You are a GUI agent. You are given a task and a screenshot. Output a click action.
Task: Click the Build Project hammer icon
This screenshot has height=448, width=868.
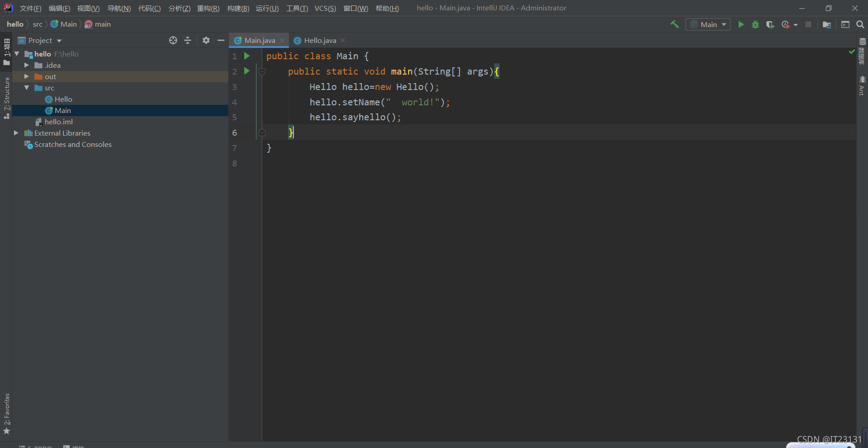[675, 24]
